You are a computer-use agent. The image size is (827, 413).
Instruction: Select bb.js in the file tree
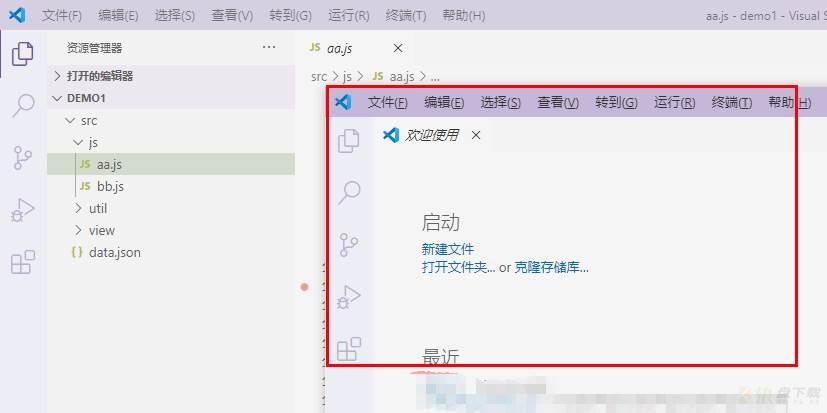171,187
